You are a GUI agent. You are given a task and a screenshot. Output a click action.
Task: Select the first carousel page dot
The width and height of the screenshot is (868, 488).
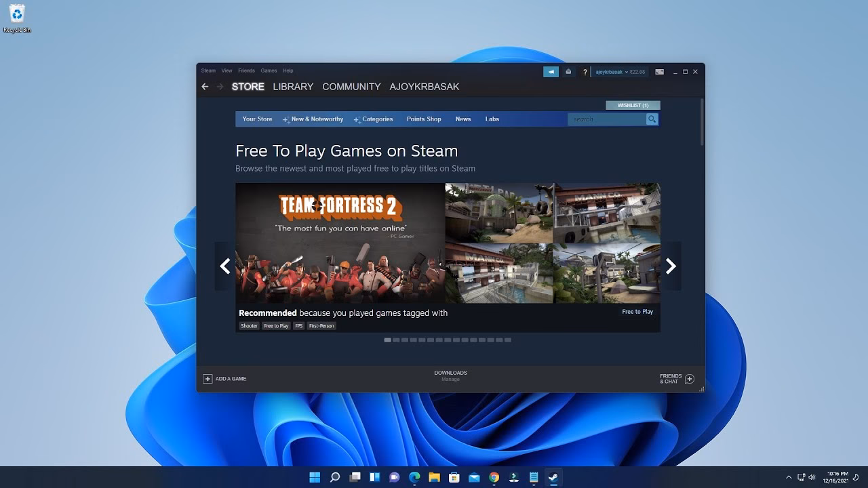click(388, 340)
